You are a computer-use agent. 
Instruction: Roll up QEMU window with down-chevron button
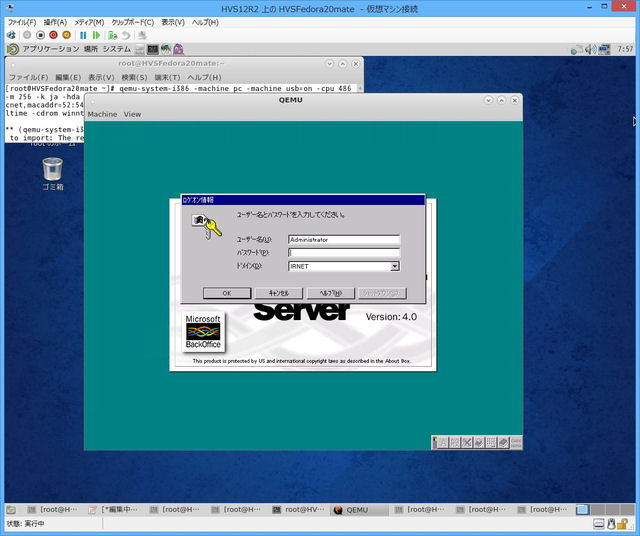coord(488,100)
